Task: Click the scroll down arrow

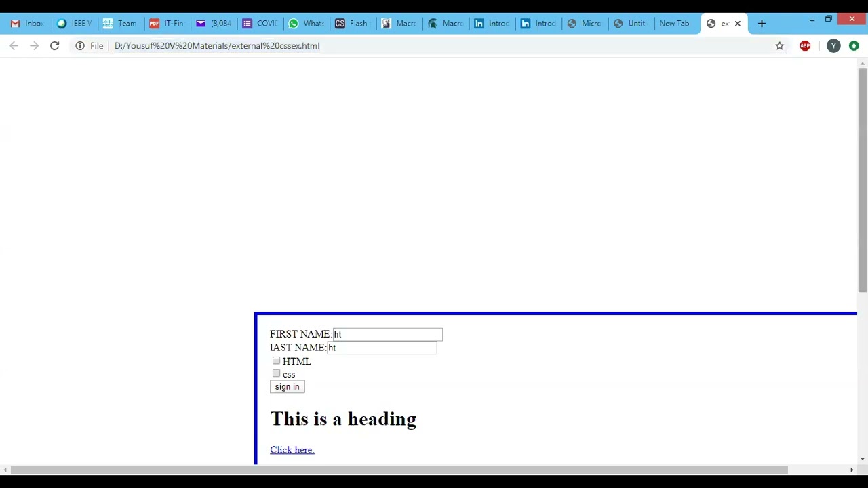Action: [x=863, y=459]
